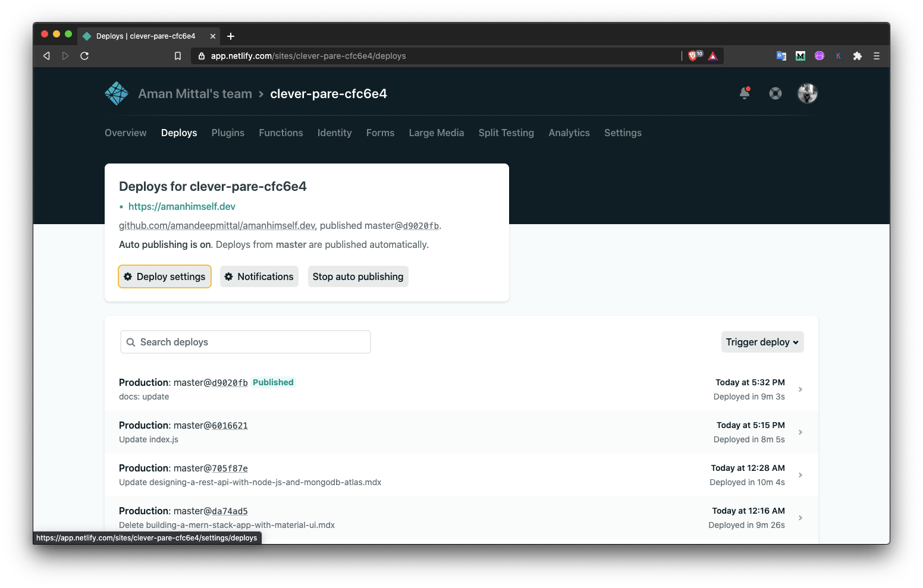
Task: Click the Netlify logo icon
Action: [117, 93]
